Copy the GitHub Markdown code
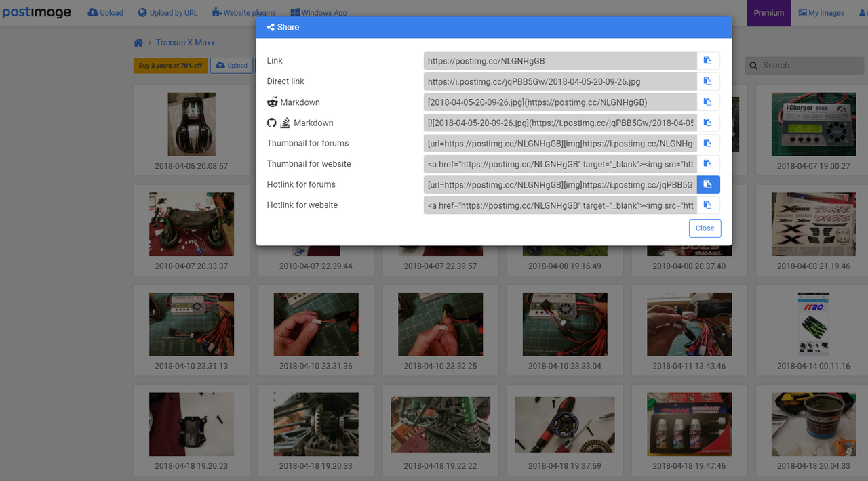 [708, 123]
